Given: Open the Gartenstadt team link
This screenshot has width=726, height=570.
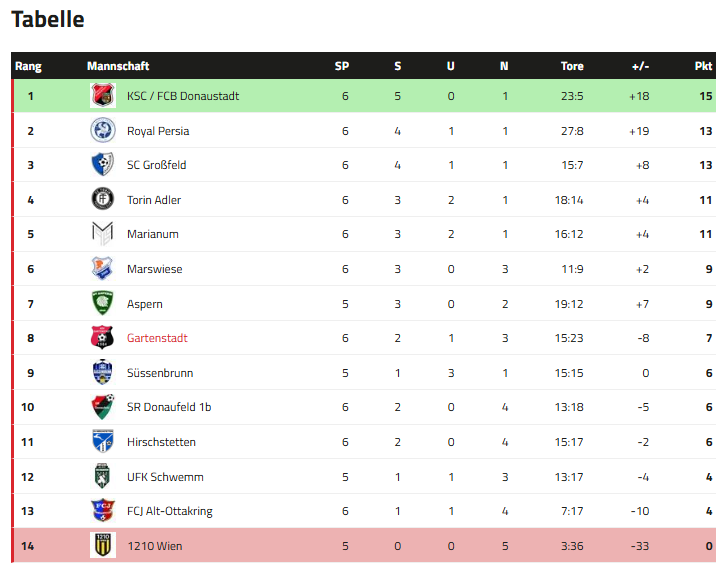Looking at the screenshot, I should click(157, 338).
